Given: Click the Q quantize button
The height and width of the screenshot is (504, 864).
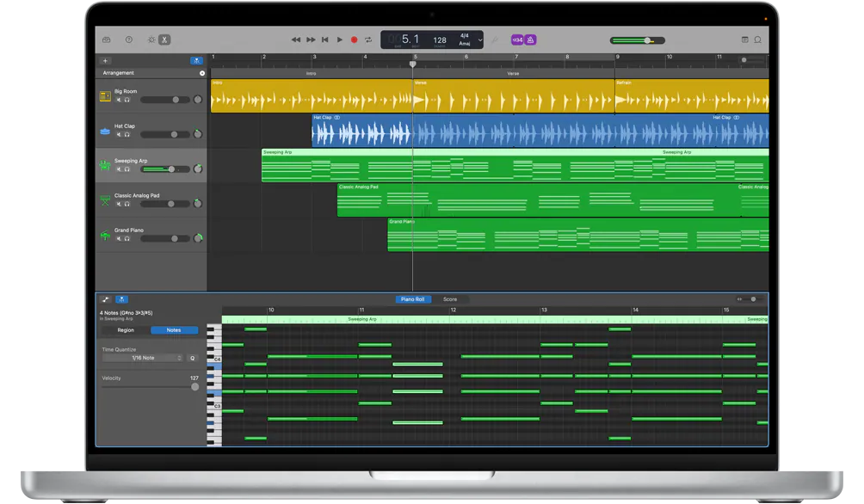Looking at the screenshot, I should tap(192, 358).
